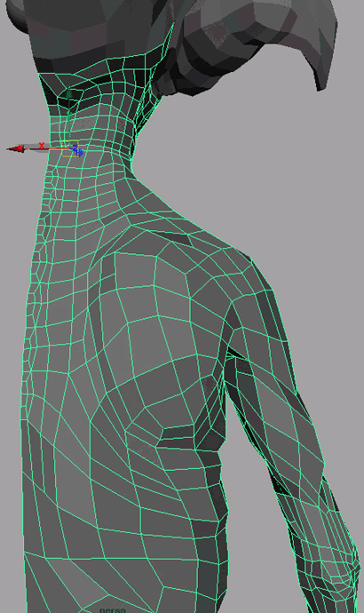Click the blue Z-axis arrow of the manipulator
This screenshot has width=364, height=613.
(x=79, y=153)
